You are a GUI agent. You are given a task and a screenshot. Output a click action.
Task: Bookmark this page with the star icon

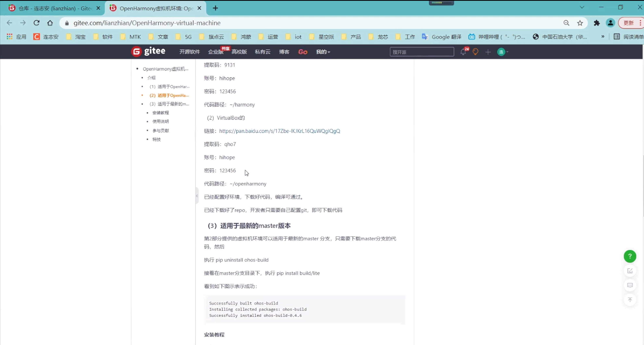click(x=580, y=23)
